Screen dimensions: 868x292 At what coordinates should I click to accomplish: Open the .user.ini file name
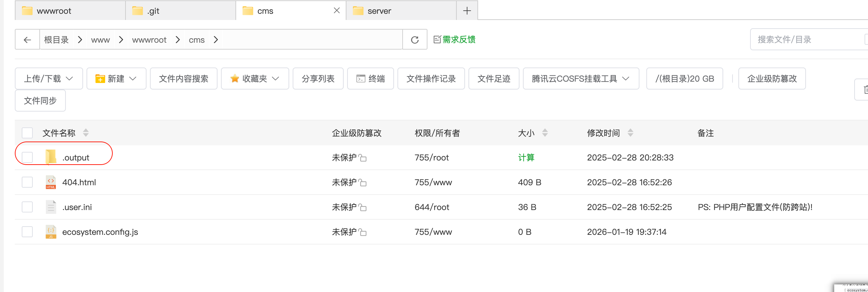click(77, 207)
